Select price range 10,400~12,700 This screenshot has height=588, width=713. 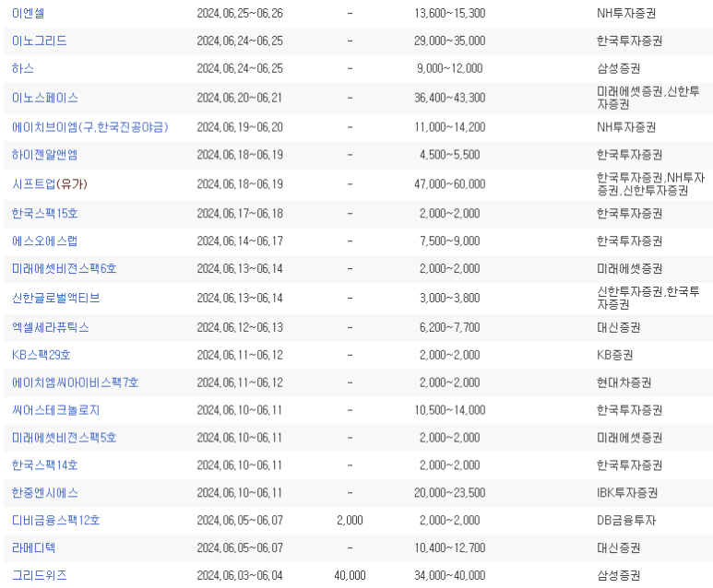(450, 548)
